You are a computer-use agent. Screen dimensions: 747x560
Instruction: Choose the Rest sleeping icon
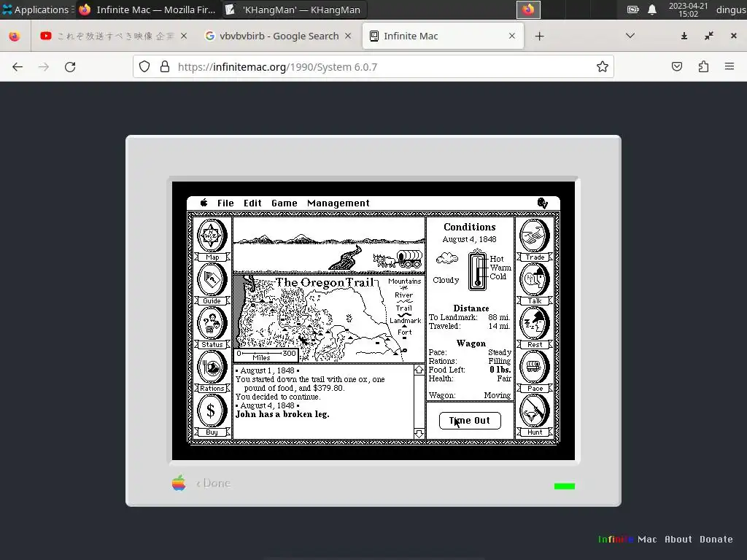[x=535, y=327]
